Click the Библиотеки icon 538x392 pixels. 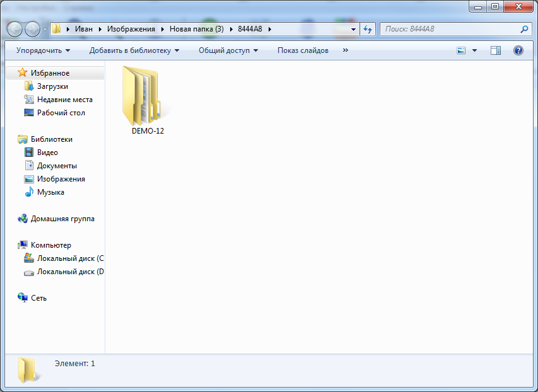[x=23, y=139]
